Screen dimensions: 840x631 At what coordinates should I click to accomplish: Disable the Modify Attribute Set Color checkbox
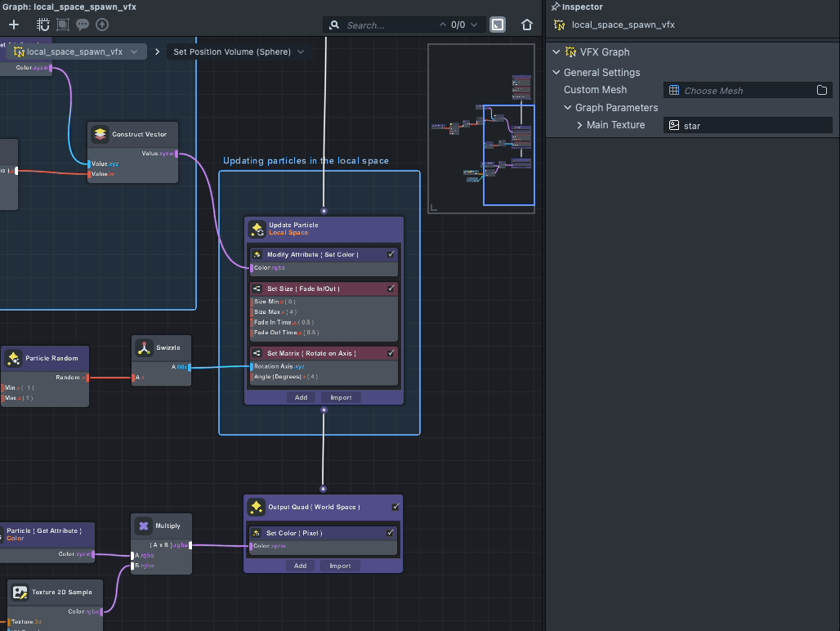click(391, 254)
